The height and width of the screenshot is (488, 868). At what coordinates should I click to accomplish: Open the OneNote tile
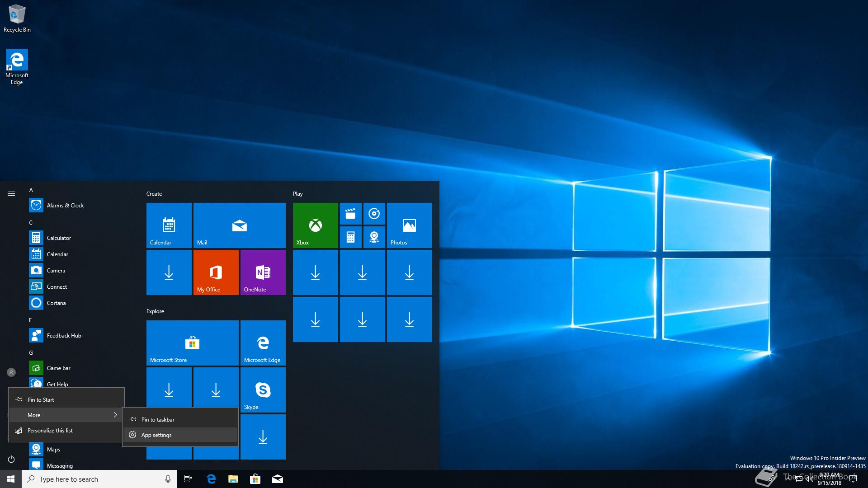(x=263, y=272)
